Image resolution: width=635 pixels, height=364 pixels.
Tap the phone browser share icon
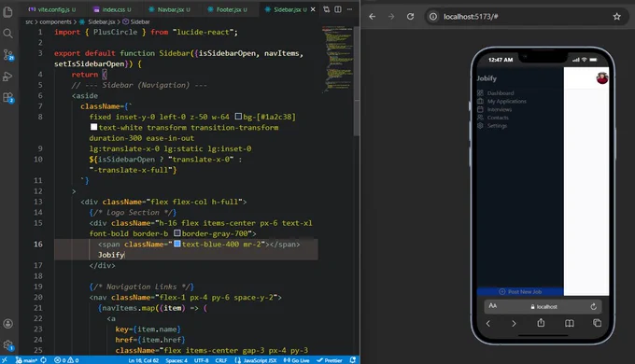[541, 323]
